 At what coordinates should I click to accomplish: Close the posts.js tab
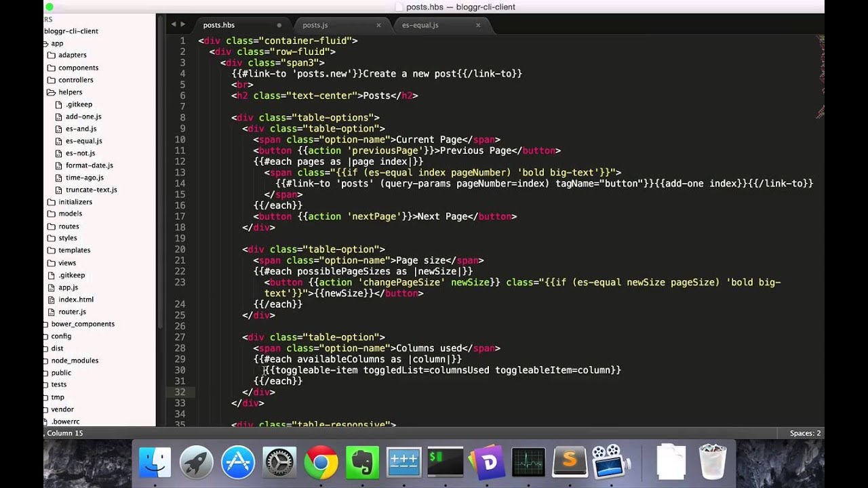[x=378, y=25]
